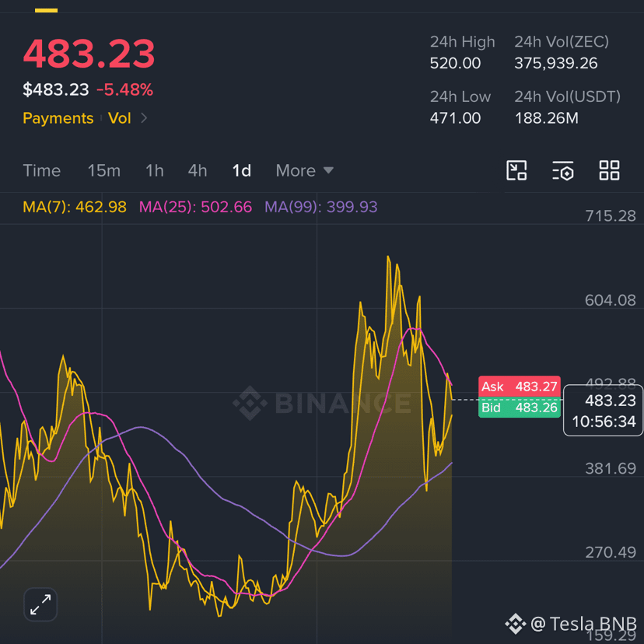Click the Ask 483.27 price label
This screenshot has height=644, width=644.
point(520,387)
